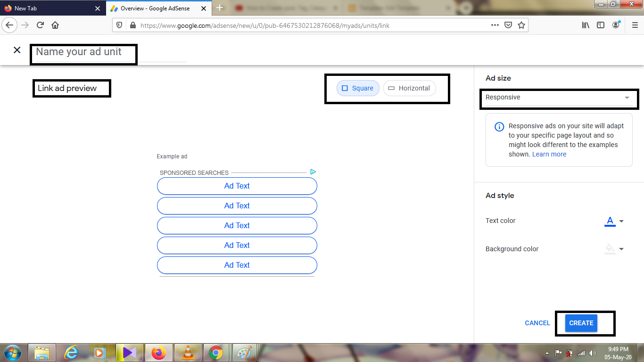Switch to the New Tab browser tab
Viewport: 644px width, 362px height.
pyautogui.click(x=52, y=8)
